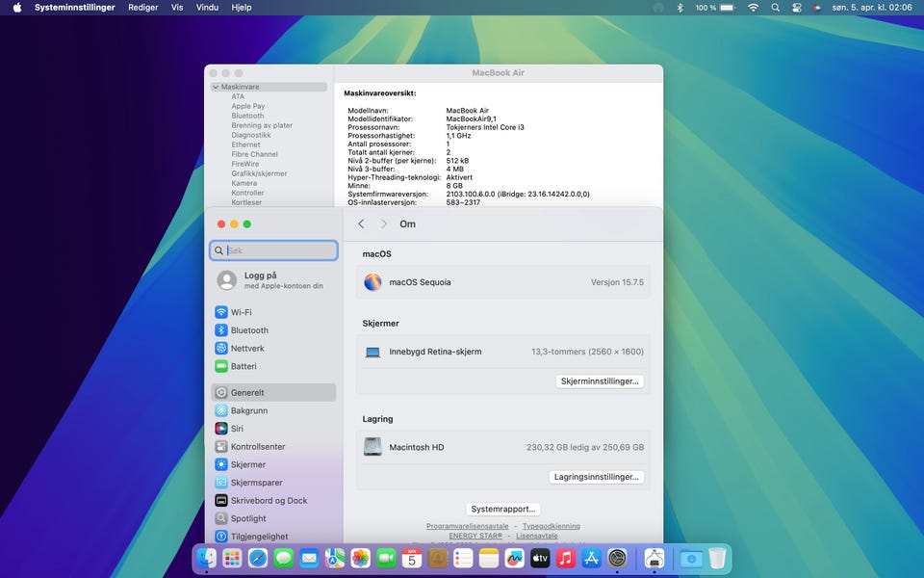Click Skjerminnstillinger… button

600,381
